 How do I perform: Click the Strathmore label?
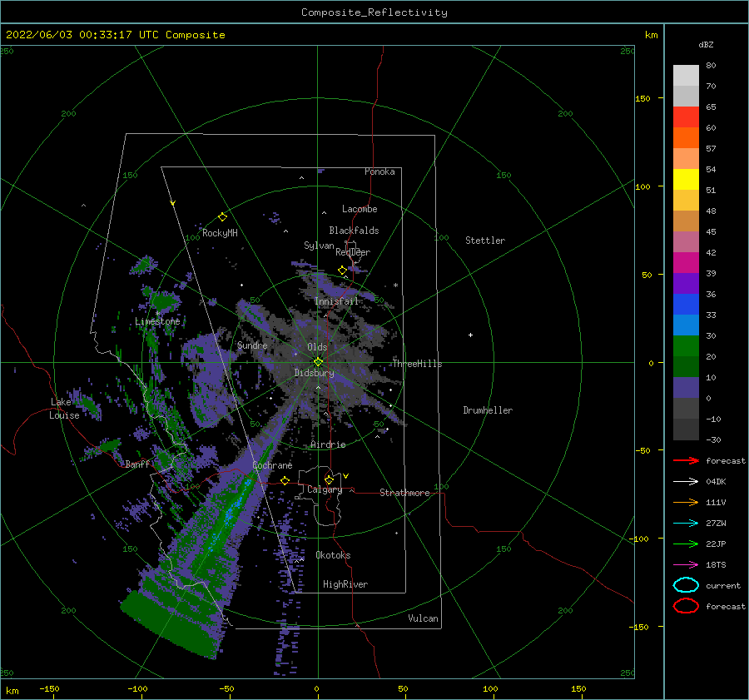404,493
